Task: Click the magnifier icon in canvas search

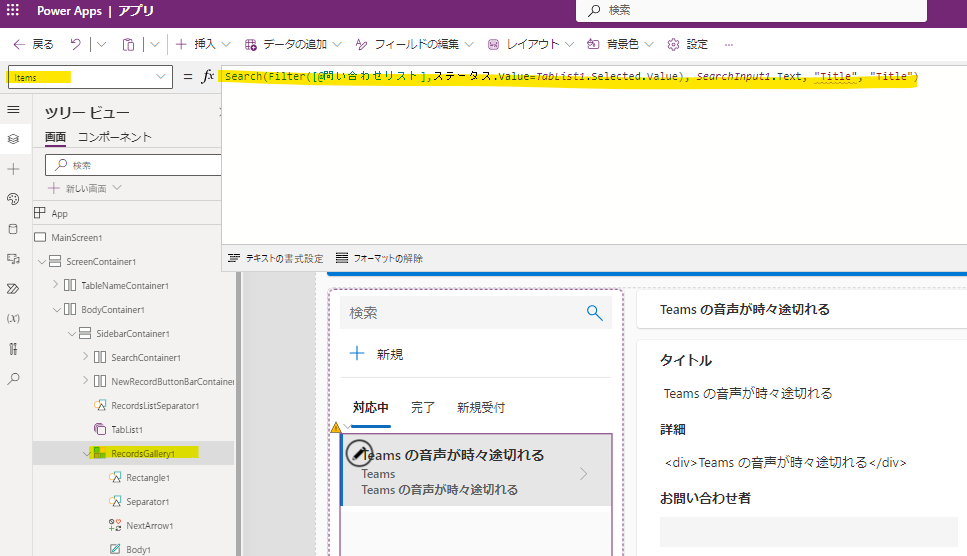Action: tap(595, 313)
